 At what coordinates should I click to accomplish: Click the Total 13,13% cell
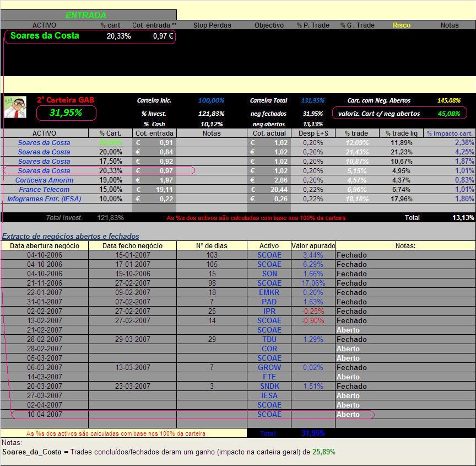(463, 217)
